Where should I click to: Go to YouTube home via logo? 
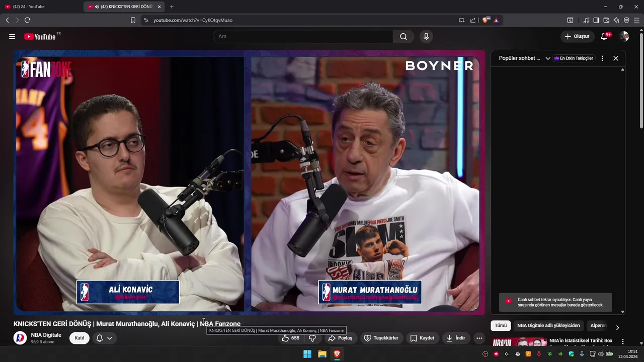pyautogui.click(x=40, y=37)
